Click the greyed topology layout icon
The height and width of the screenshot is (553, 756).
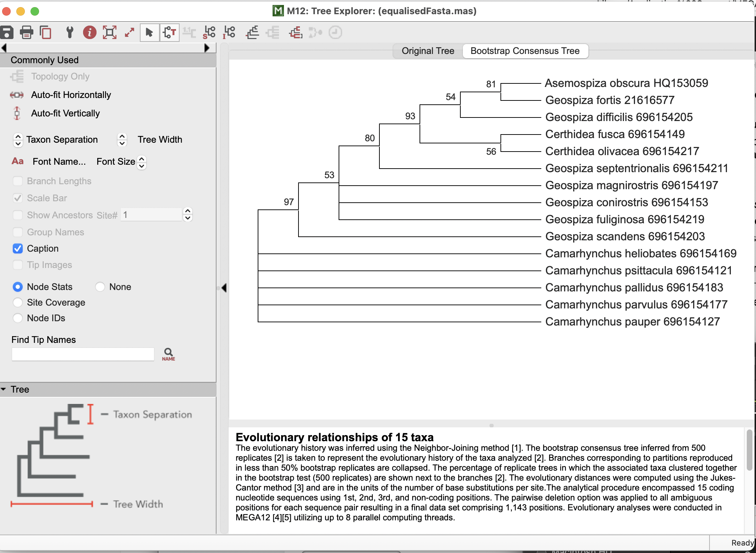click(273, 32)
